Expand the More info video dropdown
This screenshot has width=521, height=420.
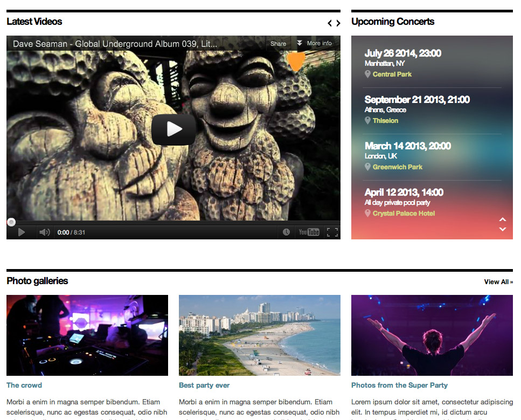pos(314,43)
